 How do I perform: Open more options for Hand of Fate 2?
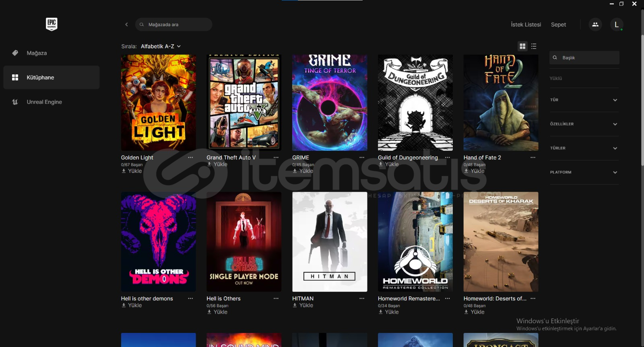(533, 158)
